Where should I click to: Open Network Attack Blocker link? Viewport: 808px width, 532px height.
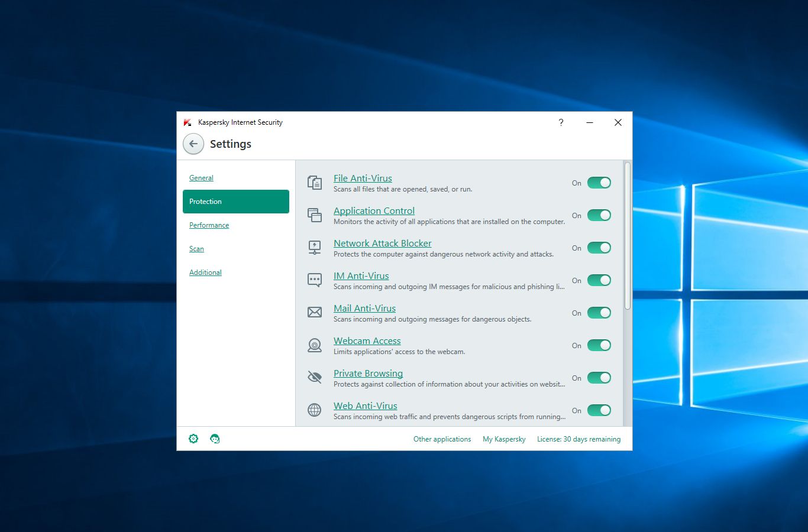[383, 243]
